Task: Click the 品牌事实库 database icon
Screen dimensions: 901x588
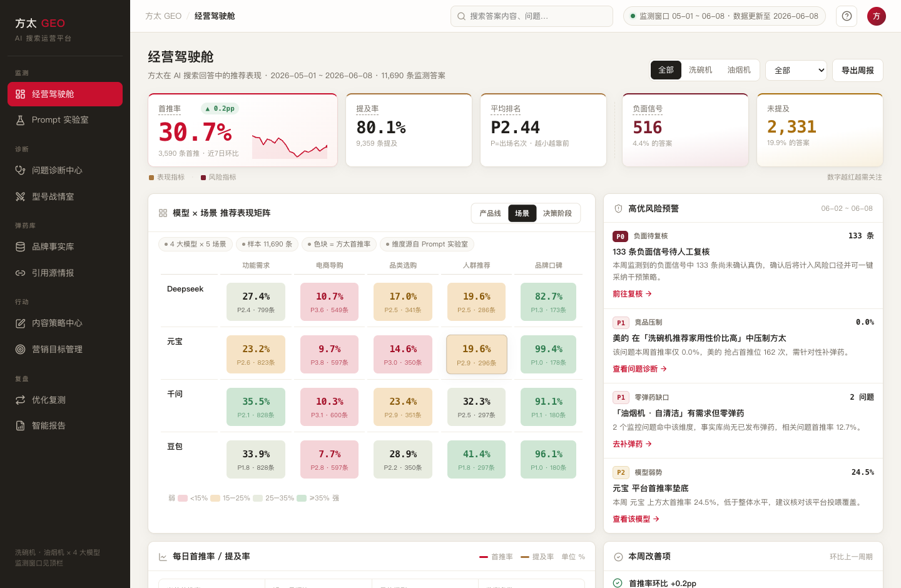Action: (x=20, y=246)
